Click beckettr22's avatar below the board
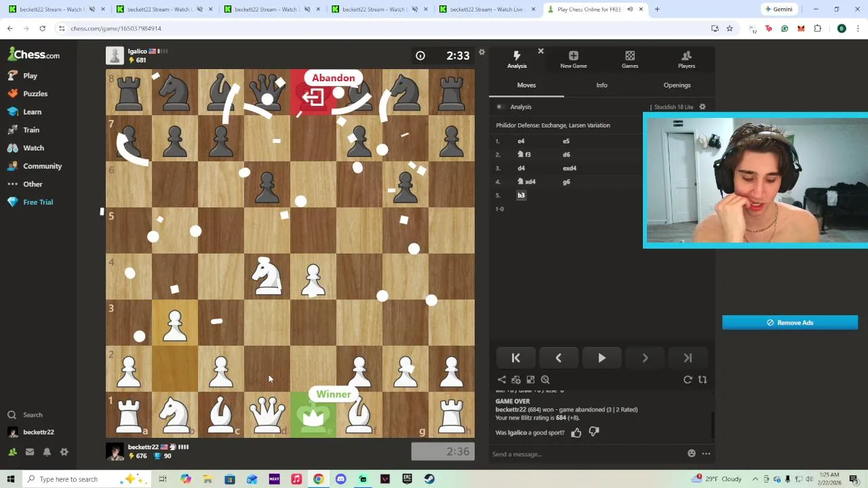This screenshot has width=868, height=488. (x=115, y=451)
